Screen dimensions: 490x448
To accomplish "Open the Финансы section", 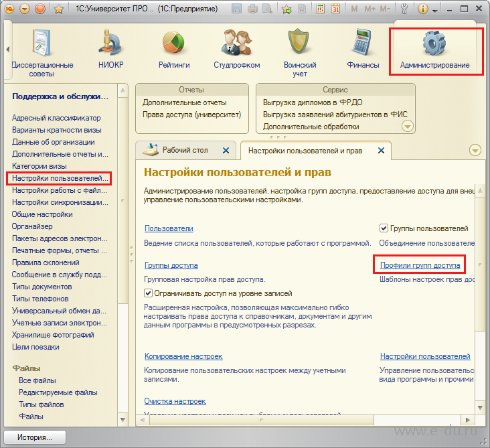I will tap(363, 49).
